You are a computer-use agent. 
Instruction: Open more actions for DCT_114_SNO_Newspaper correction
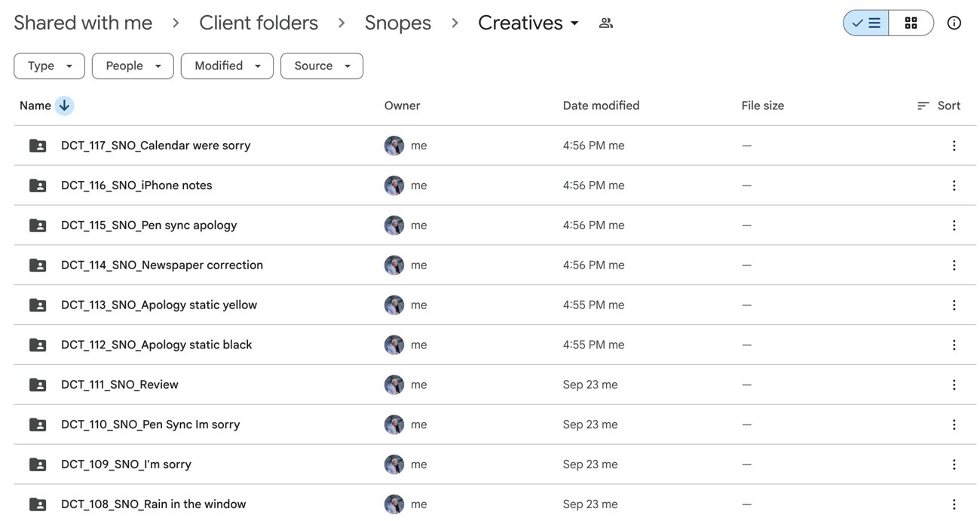954,265
